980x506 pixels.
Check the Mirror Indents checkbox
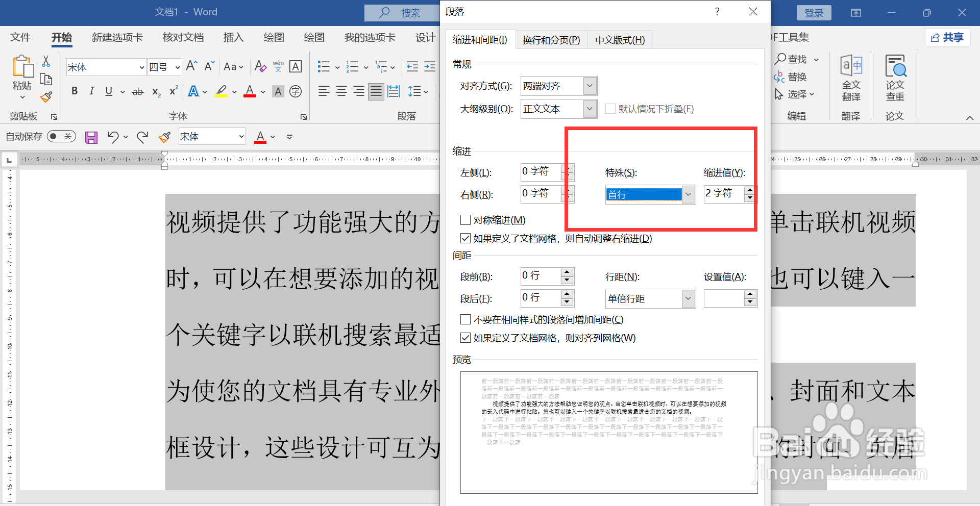pyautogui.click(x=465, y=220)
